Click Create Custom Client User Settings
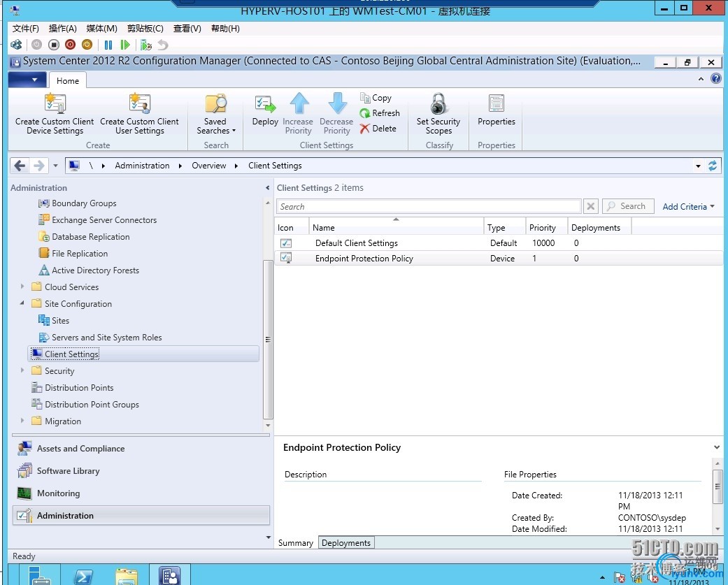Image resolution: width=728 pixels, height=585 pixels. pyautogui.click(x=139, y=114)
